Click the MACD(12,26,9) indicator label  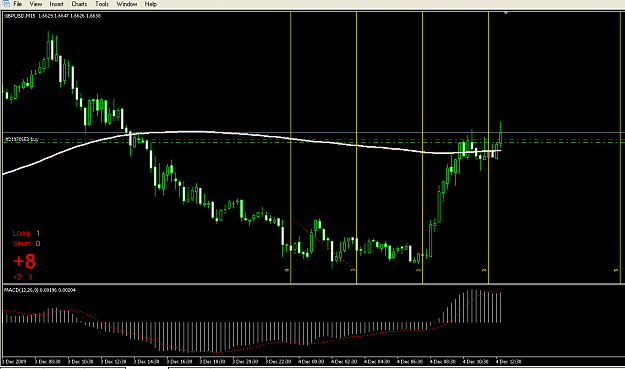tap(39, 290)
